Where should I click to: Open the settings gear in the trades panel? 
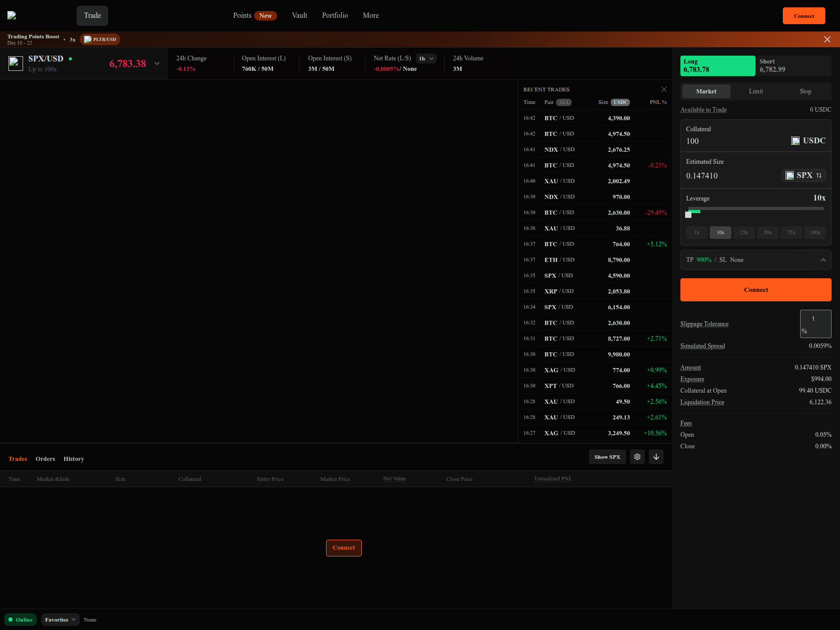[x=637, y=457]
